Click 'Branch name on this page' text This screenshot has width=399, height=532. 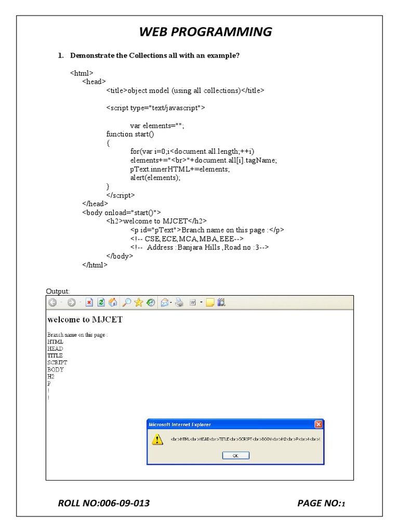[77, 335]
